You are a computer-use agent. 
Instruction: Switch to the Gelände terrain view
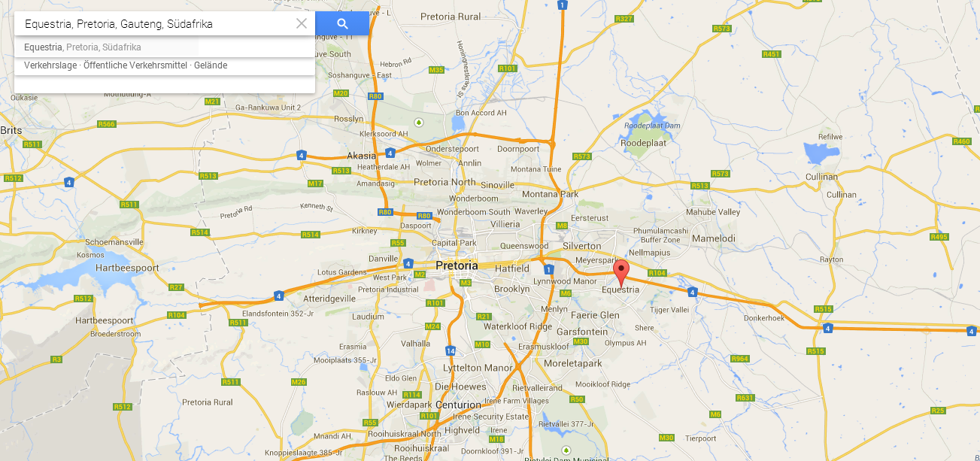(211, 65)
